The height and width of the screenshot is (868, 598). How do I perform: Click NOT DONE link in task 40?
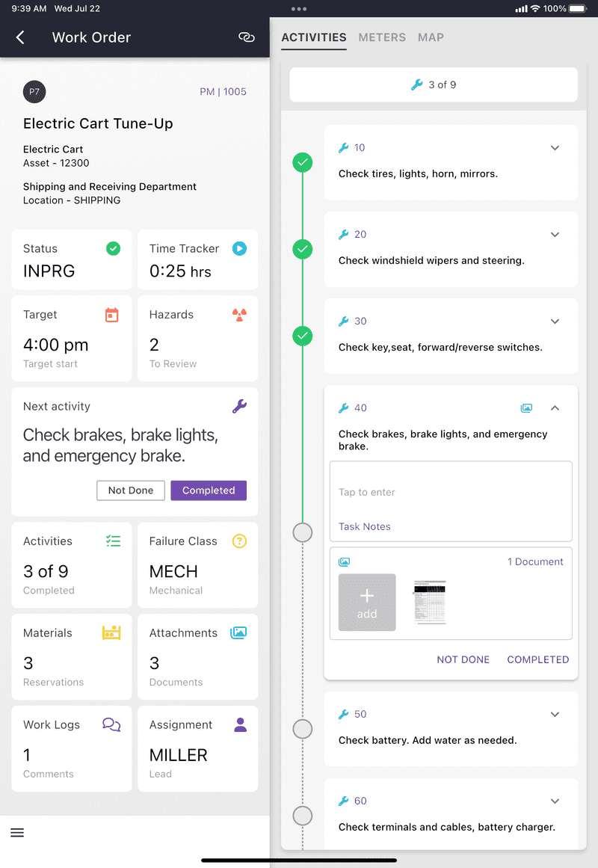click(x=463, y=659)
